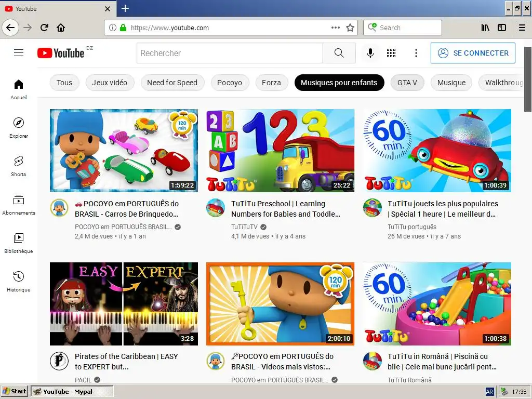Click the page vertical scrollbar thumb
Screen dimensions: 532x399
[x=528, y=79]
